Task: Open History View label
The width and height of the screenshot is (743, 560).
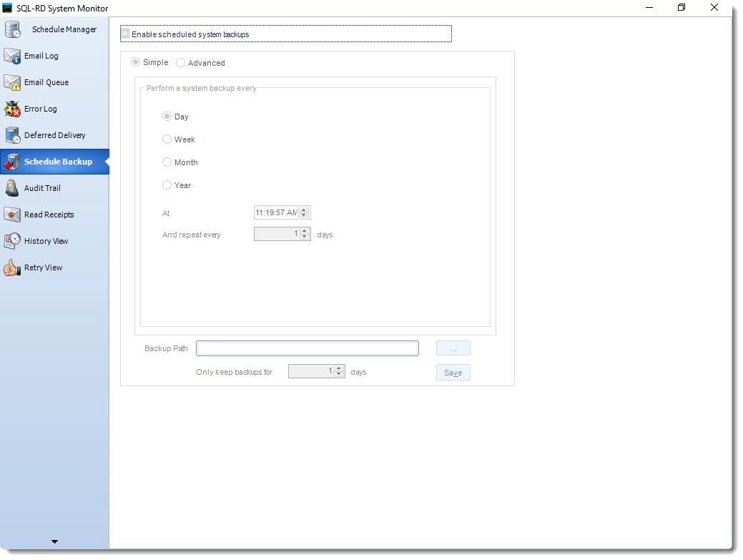Action: click(x=46, y=241)
